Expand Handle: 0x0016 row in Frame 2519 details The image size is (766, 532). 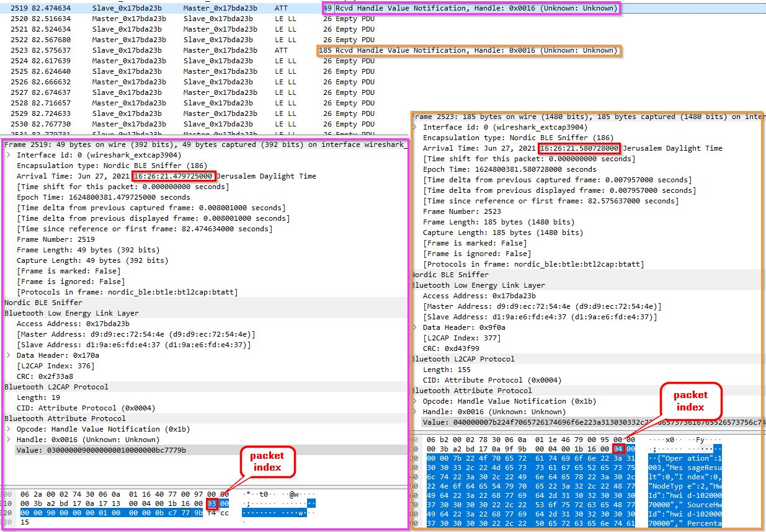tap(8, 440)
